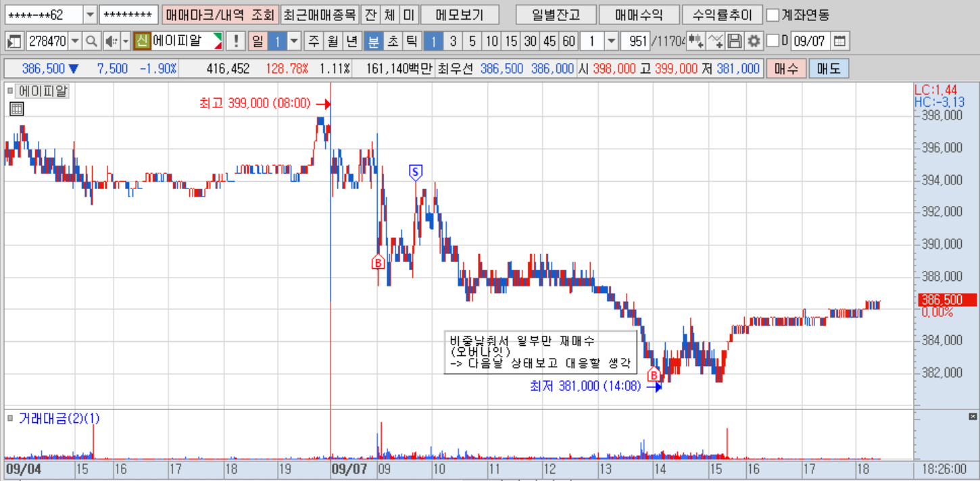
Task: Select the 주 weekly chart button
Action: pos(314,41)
